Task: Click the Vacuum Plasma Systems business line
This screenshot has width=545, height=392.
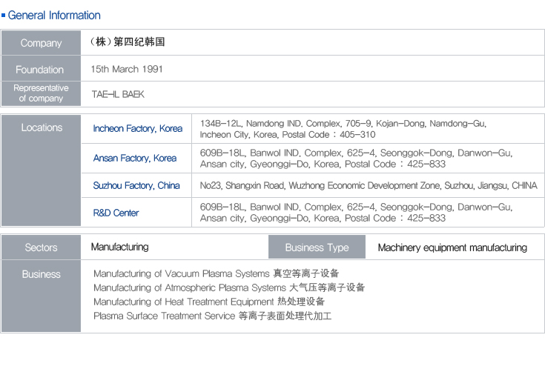Action: click(216, 273)
